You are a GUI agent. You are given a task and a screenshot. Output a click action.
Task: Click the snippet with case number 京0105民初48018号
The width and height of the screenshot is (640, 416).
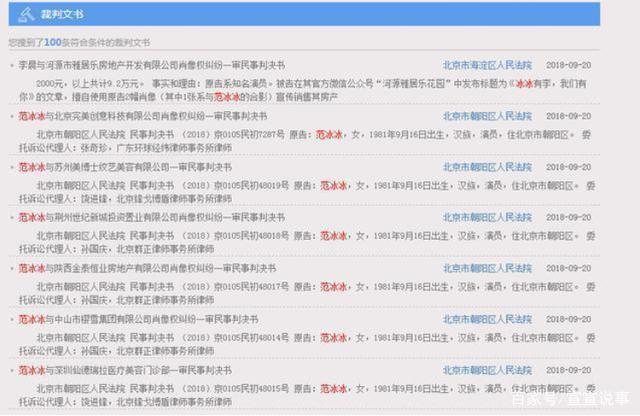[x=307, y=242]
